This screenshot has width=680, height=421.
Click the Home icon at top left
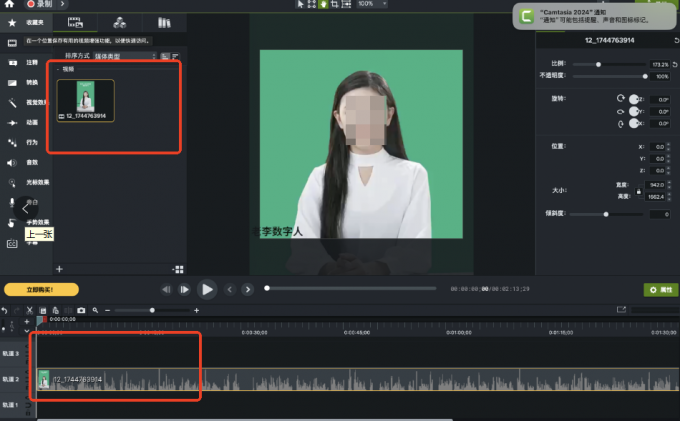point(7,4)
